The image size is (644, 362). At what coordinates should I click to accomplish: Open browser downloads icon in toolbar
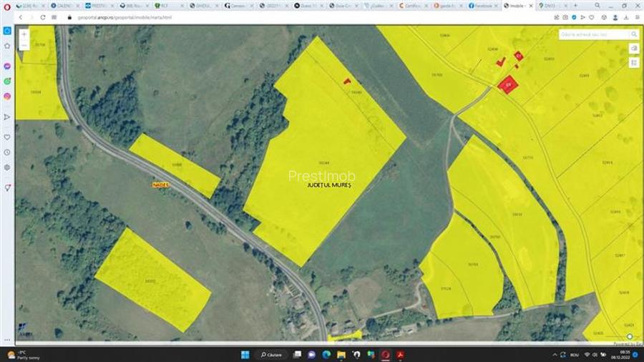[626, 18]
